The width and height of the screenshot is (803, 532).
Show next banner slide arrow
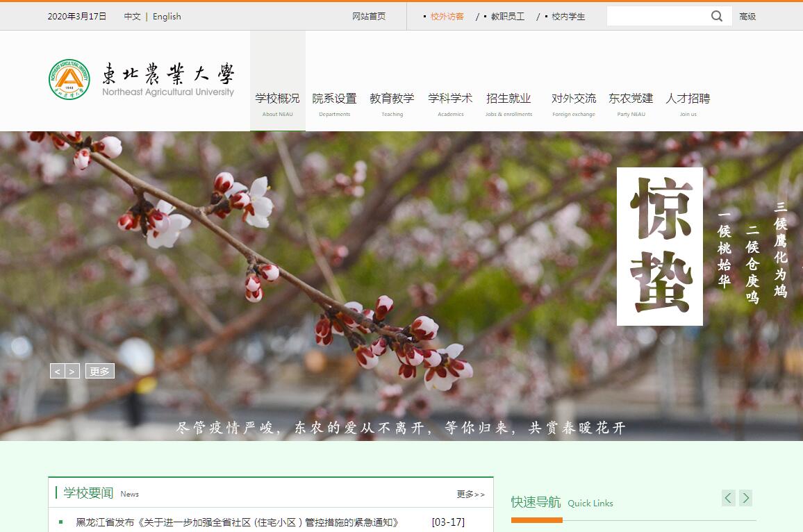point(72,372)
